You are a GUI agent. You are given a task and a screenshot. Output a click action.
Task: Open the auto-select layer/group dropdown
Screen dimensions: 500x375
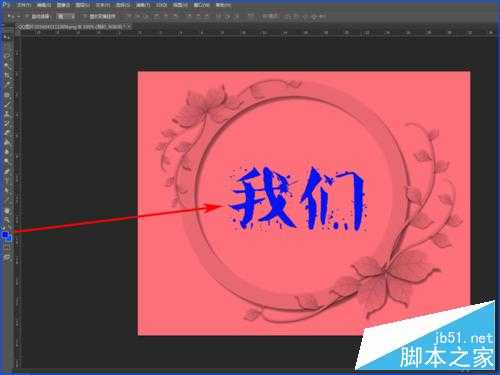pos(65,16)
